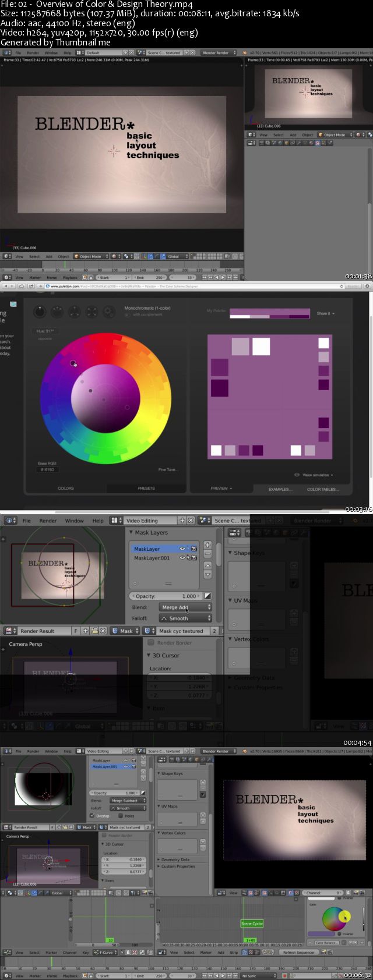The image size is (373, 980).
Task: Click properties editor type icon above Shape Keys, 00:04:54 frame
Action: pyautogui.click(x=234, y=532)
